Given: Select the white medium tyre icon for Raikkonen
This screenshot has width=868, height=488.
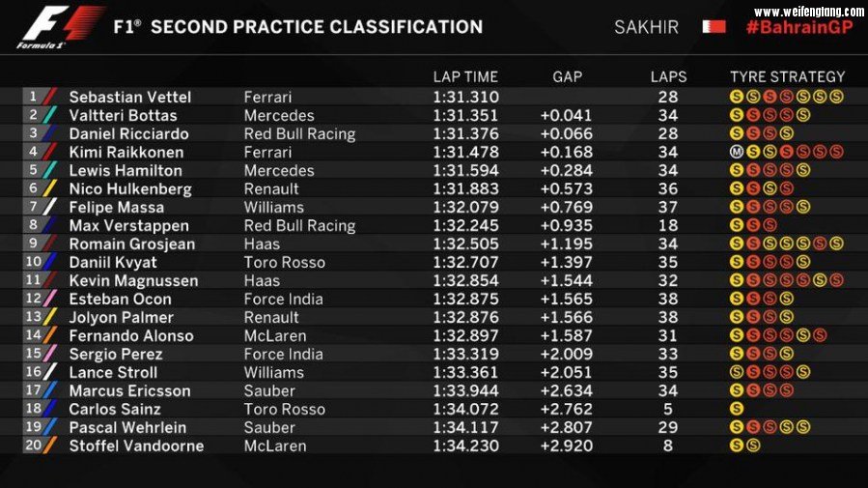Looking at the screenshot, I should pyautogui.click(x=736, y=152).
